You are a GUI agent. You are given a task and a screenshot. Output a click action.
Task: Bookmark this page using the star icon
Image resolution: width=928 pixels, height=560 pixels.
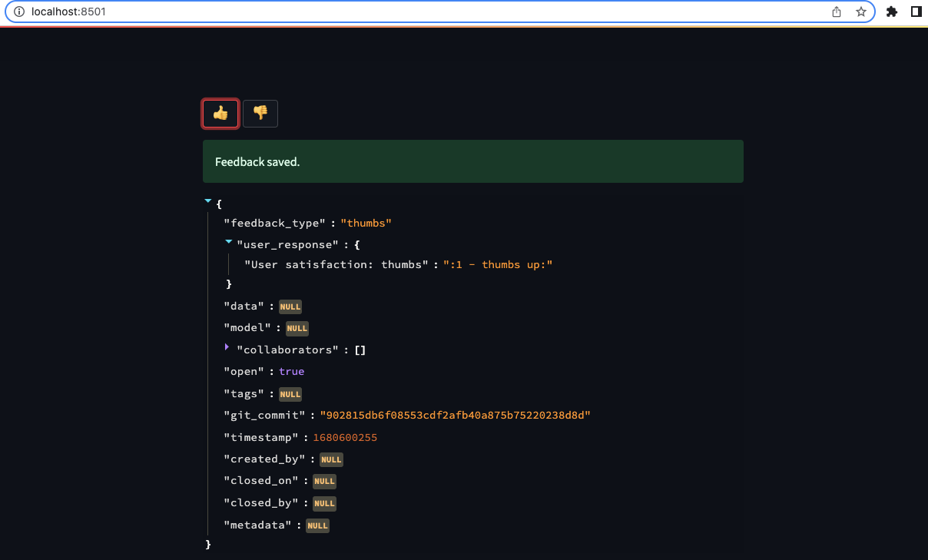point(861,12)
